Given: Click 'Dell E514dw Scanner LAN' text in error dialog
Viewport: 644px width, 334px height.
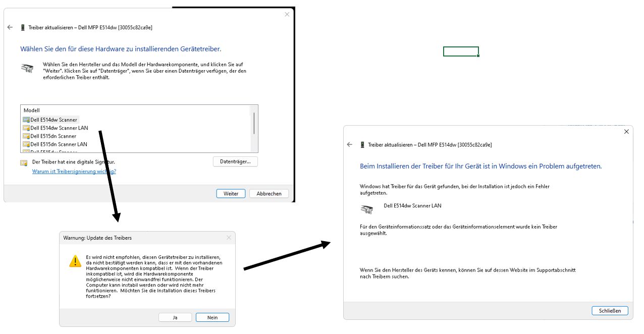Looking at the screenshot, I should pos(413,206).
